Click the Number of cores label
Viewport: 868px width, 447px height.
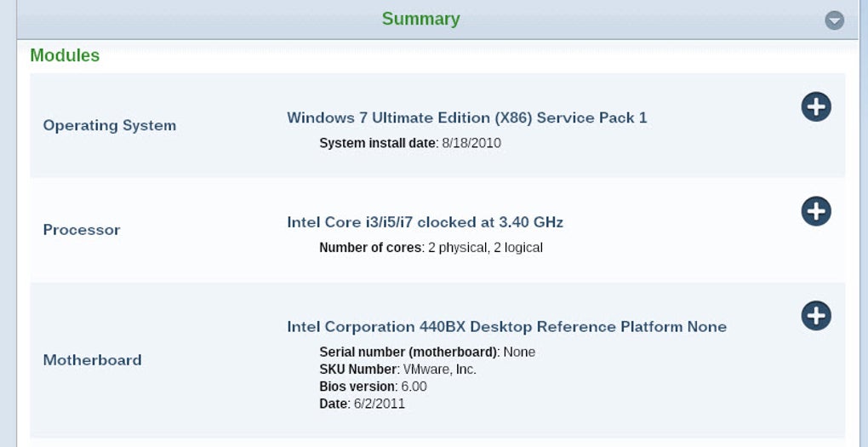click(370, 248)
